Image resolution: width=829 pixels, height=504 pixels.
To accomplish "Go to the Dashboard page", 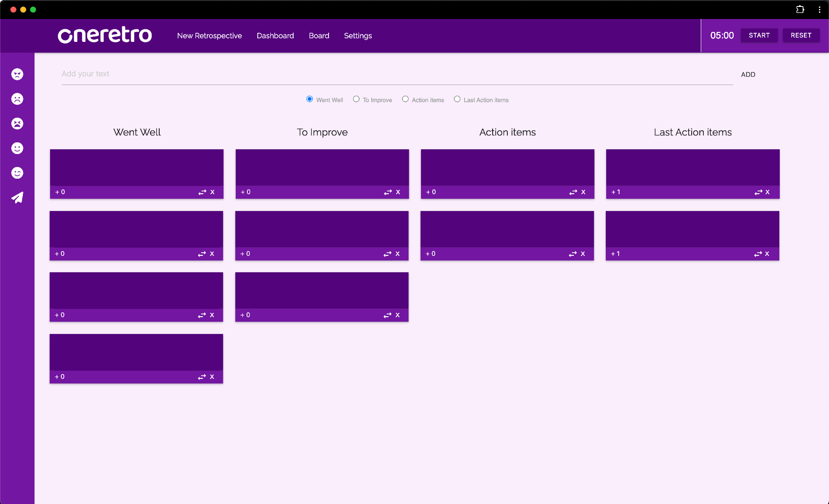I will pyautogui.click(x=275, y=36).
